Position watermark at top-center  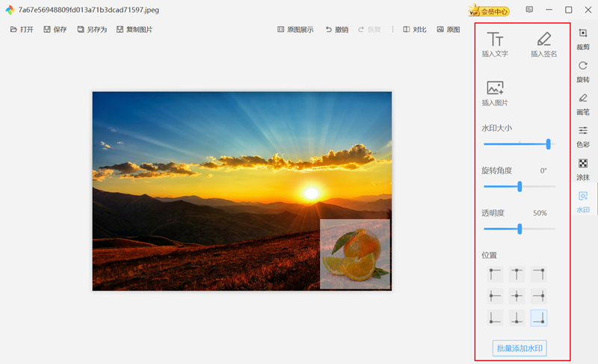pos(517,274)
